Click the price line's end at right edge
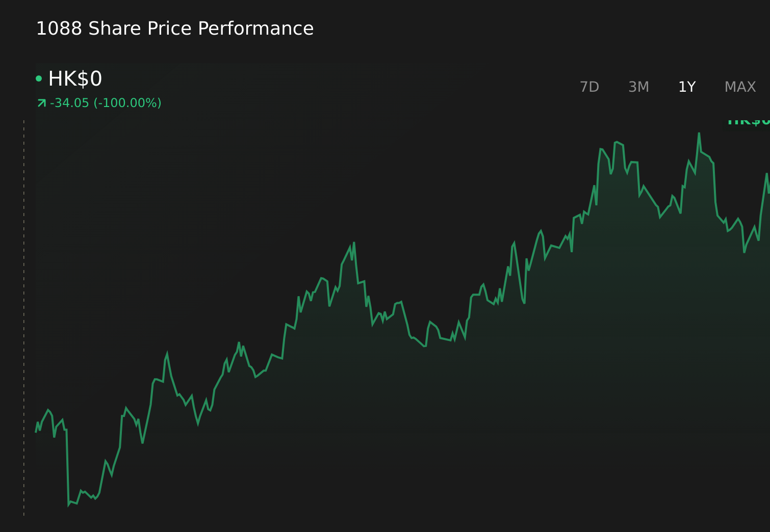770x532 pixels. point(768,193)
